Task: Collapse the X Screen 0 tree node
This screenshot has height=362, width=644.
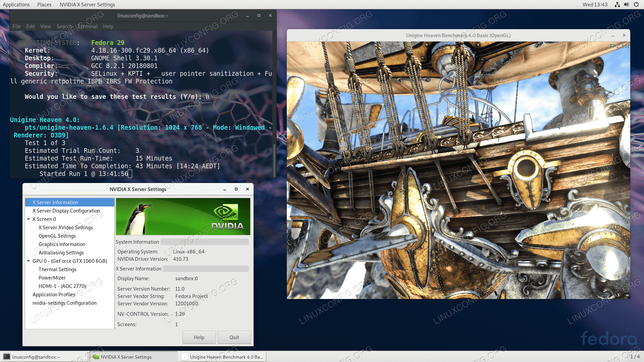Action: [x=29, y=219]
